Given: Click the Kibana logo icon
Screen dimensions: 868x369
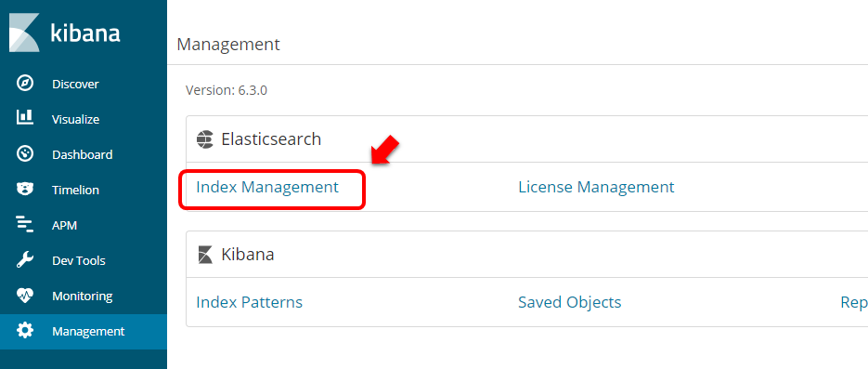Looking at the screenshot, I should click(24, 33).
